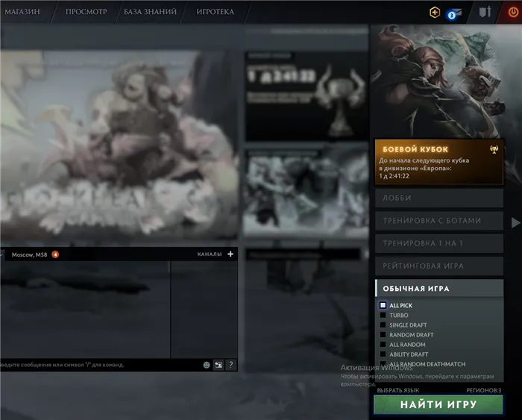Open the armory shield and sword icon
Viewport: 522px width, 420px height.
(x=485, y=12)
